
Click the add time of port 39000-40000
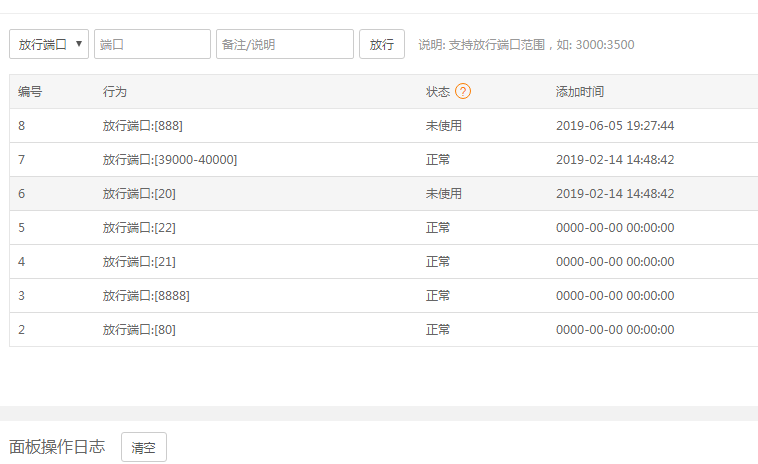click(615, 160)
